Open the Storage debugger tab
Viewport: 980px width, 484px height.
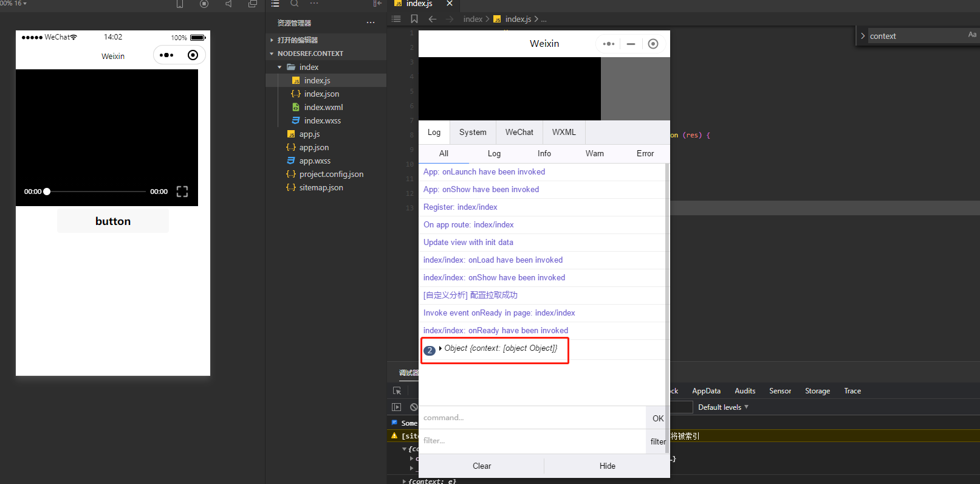817,391
